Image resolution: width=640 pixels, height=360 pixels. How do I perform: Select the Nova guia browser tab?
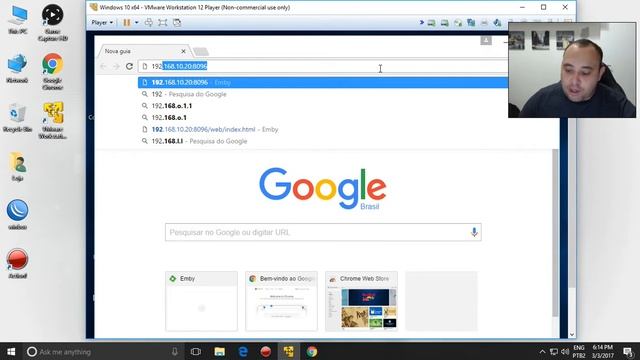(143, 51)
